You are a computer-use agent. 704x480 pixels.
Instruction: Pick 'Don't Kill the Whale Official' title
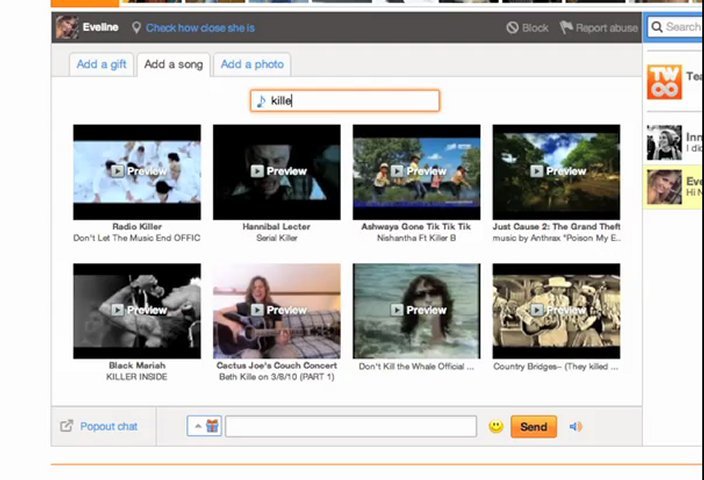pos(416,366)
